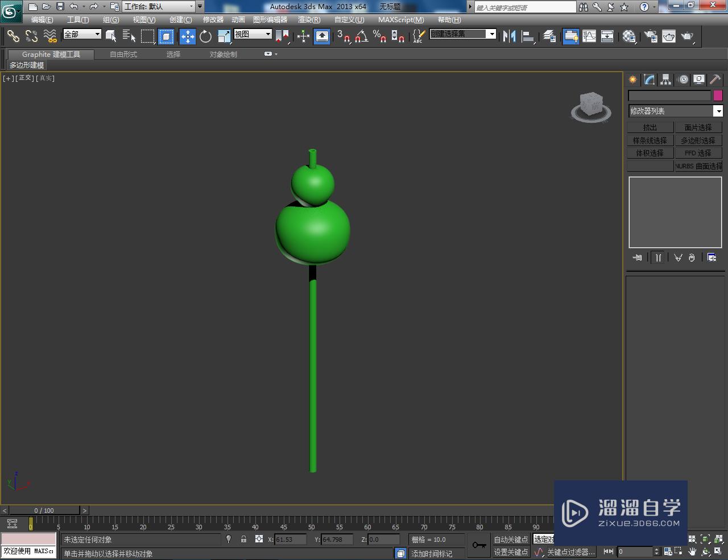728x560 pixels.
Task: Open Select by Name list icon
Action: pyautogui.click(x=129, y=36)
